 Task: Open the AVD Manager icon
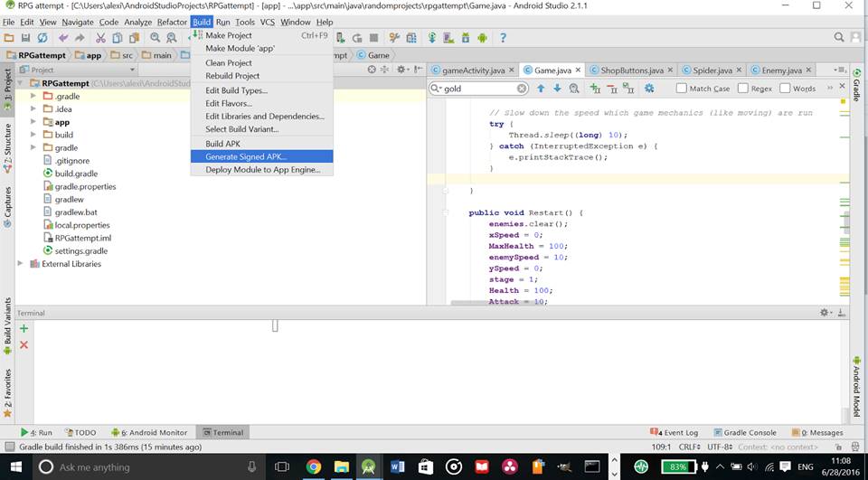pyautogui.click(x=449, y=38)
